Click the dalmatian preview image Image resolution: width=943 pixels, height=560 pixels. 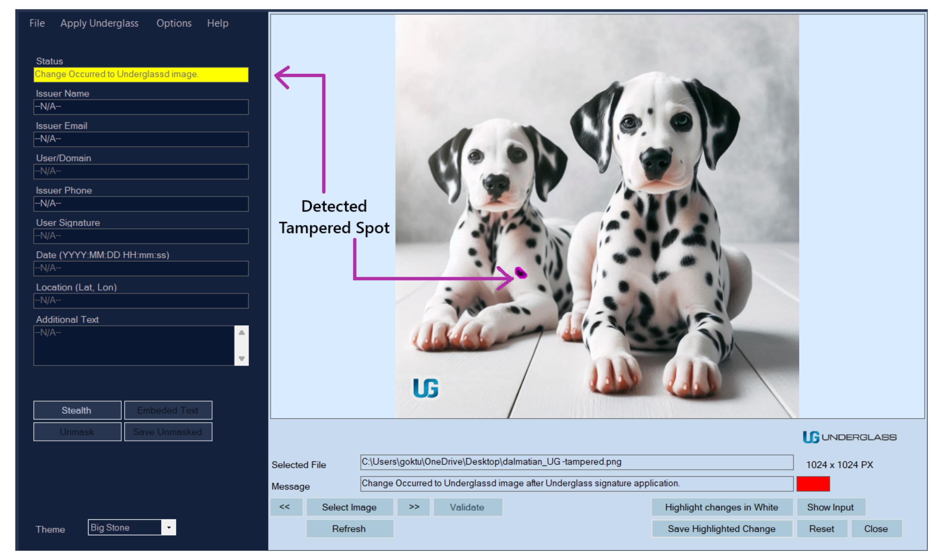point(597,216)
